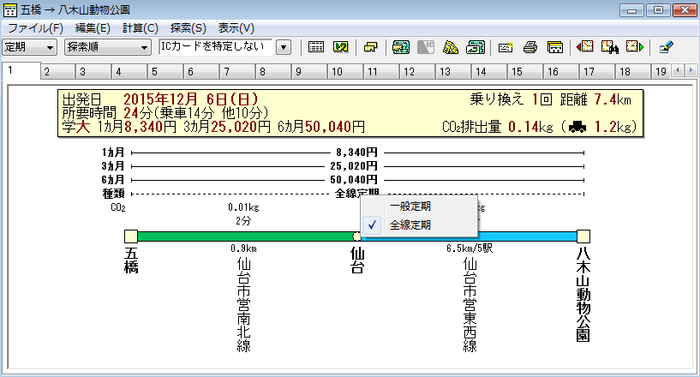Print the route using printer icon
This screenshot has width=700, height=377.
tap(530, 47)
